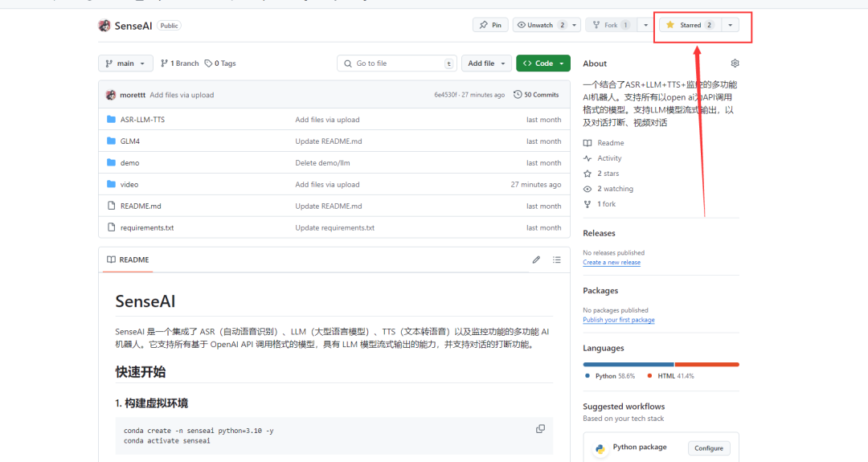Open the Add file dropdown

486,63
